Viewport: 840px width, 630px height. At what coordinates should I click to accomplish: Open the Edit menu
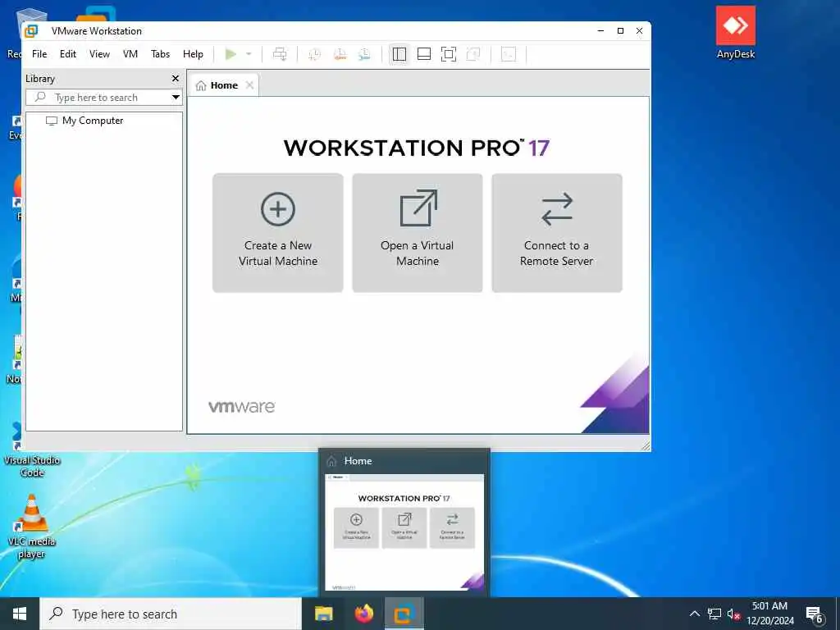(x=67, y=54)
